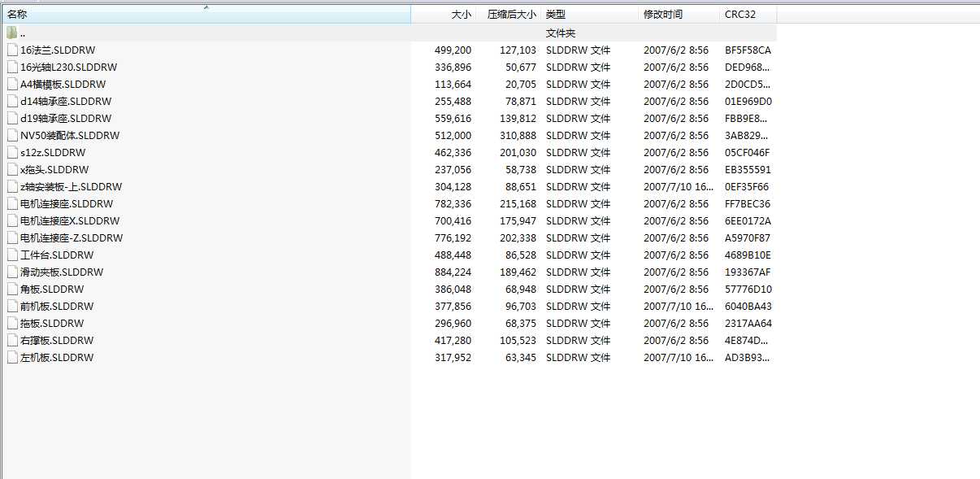Click the compressed size 201,030
The image size is (980, 479).
point(518,152)
